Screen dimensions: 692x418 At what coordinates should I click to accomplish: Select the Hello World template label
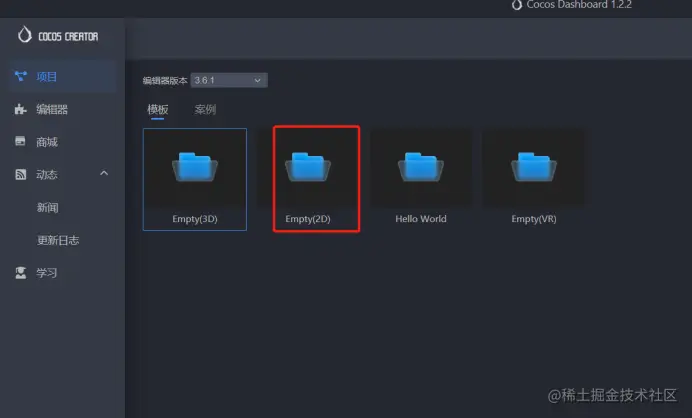click(421, 219)
